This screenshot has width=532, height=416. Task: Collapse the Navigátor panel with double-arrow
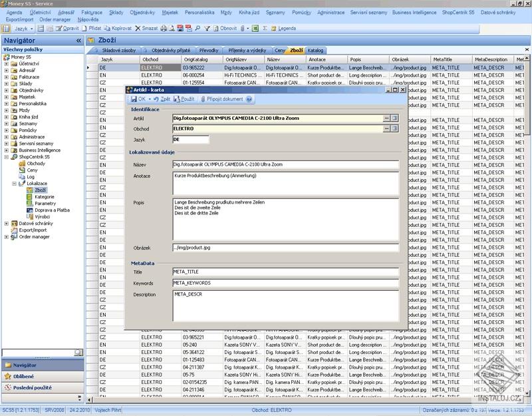point(78,41)
